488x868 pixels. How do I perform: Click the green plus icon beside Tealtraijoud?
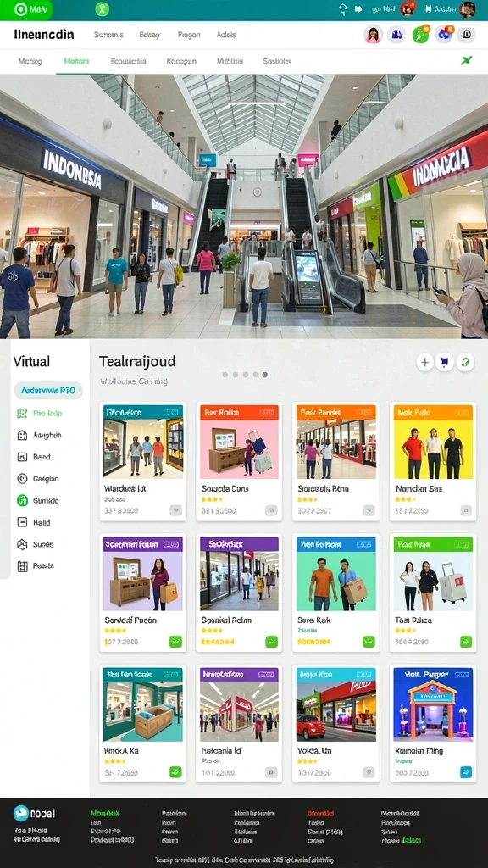(x=425, y=363)
